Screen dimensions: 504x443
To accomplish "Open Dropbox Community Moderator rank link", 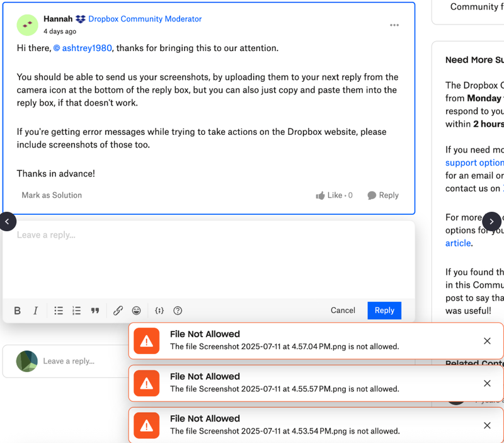I will [145, 19].
